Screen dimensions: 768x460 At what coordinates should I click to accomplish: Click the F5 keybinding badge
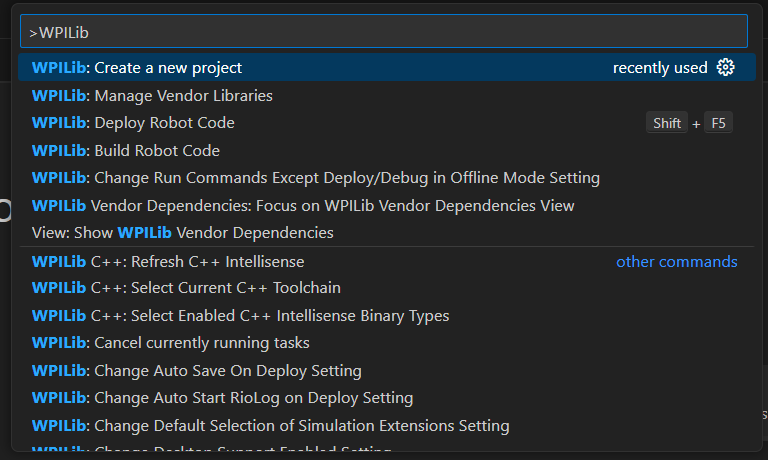[x=718, y=124]
